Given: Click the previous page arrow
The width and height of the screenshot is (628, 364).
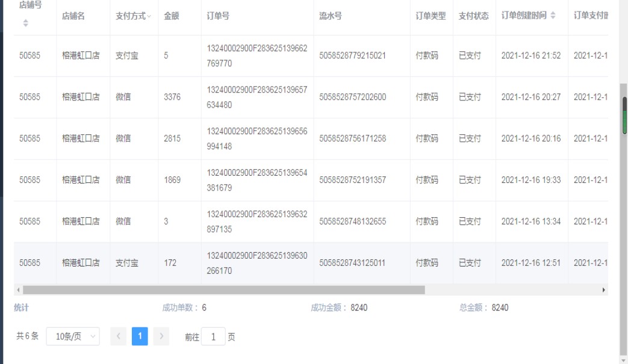Looking at the screenshot, I should pos(119,337).
